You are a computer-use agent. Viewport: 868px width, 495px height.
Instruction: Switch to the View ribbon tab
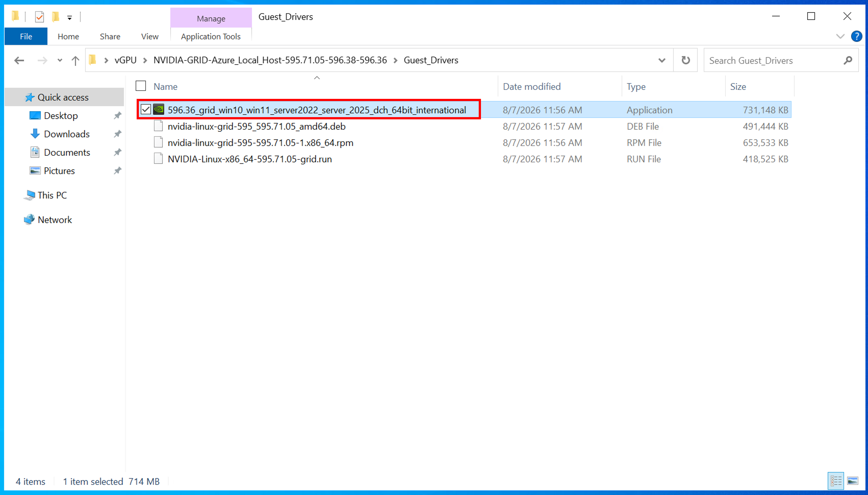[x=150, y=36]
